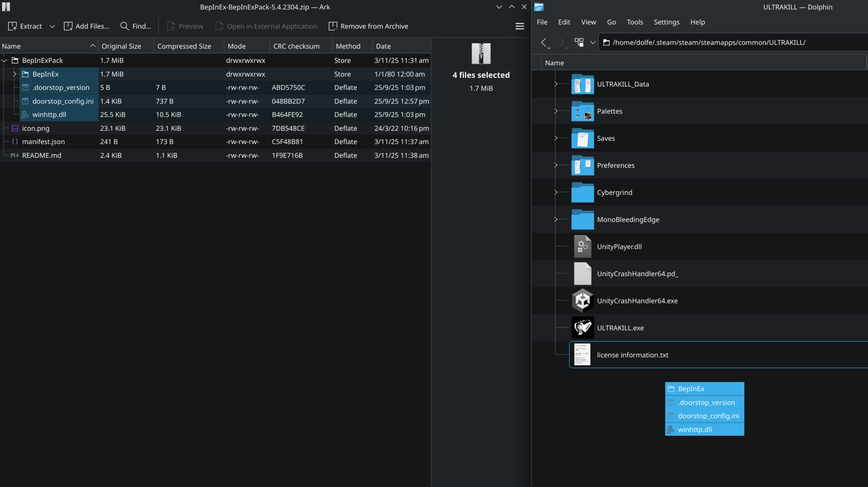Image resolution: width=868 pixels, height=487 pixels.
Task: Click the Find icon in Ark toolbar
Action: [125, 26]
